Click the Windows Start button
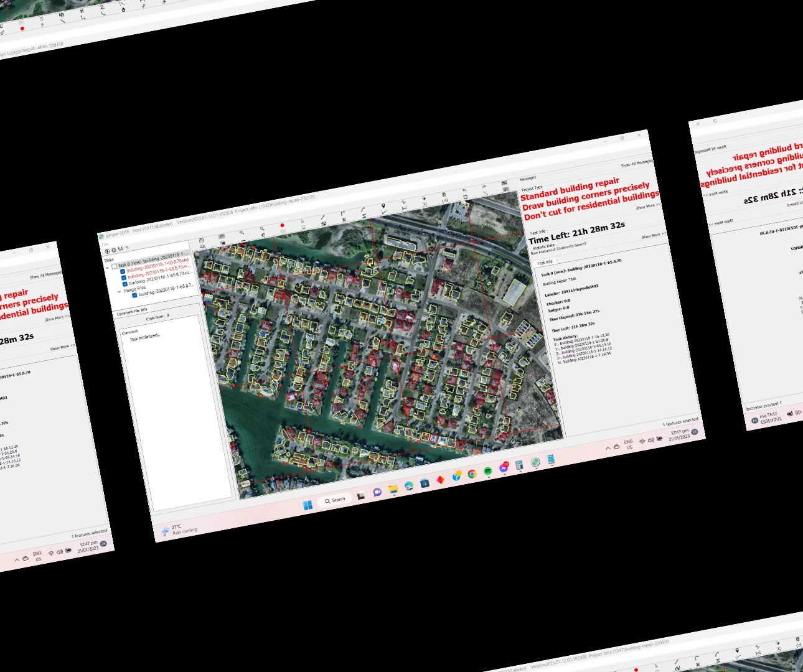 tap(308, 505)
